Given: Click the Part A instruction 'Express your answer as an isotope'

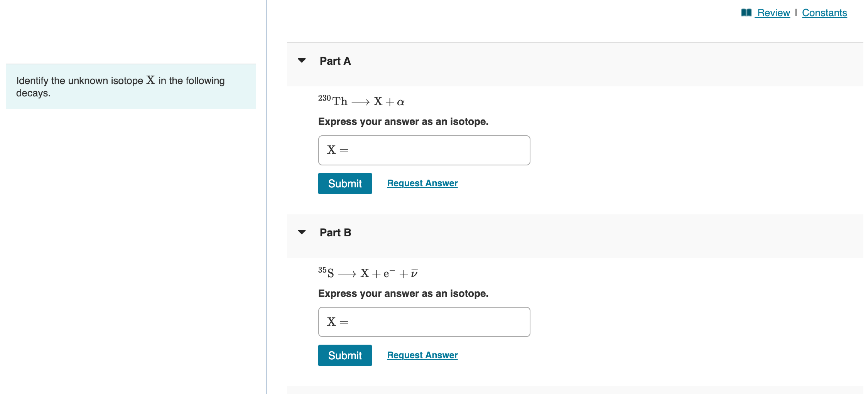Looking at the screenshot, I should [403, 121].
